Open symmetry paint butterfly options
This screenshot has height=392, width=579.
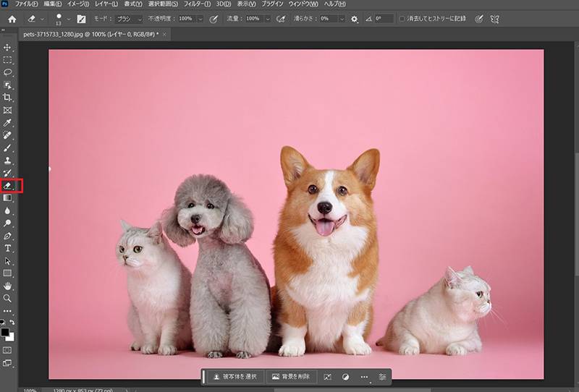pyautogui.click(x=494, y=20)
